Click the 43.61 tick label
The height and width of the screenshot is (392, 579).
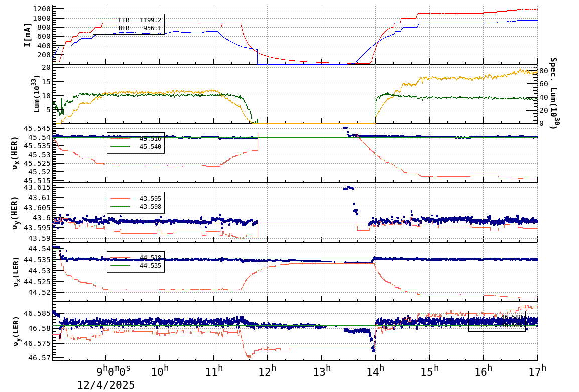point(40,198)
